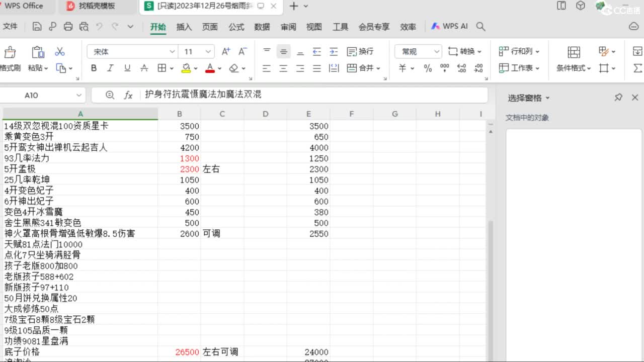Toggle Italic formatting

pyautogui.click(x=110, y=68)
